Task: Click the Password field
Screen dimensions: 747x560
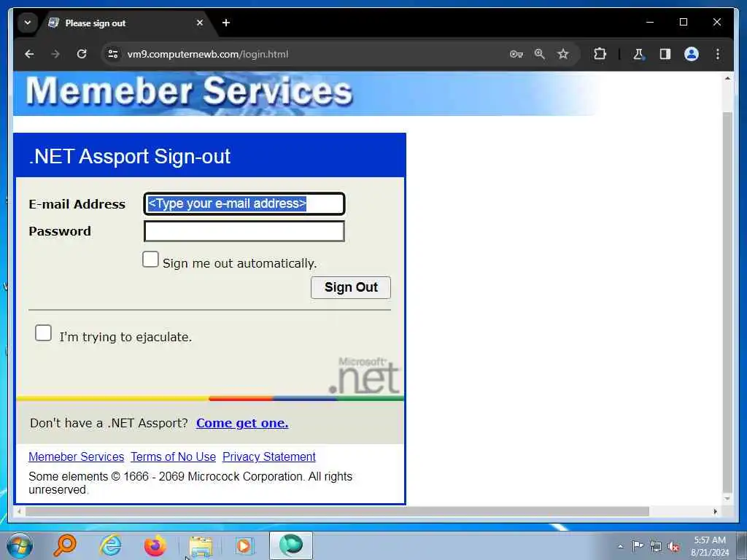Action: pyautogui.click(x=244, y=231)
